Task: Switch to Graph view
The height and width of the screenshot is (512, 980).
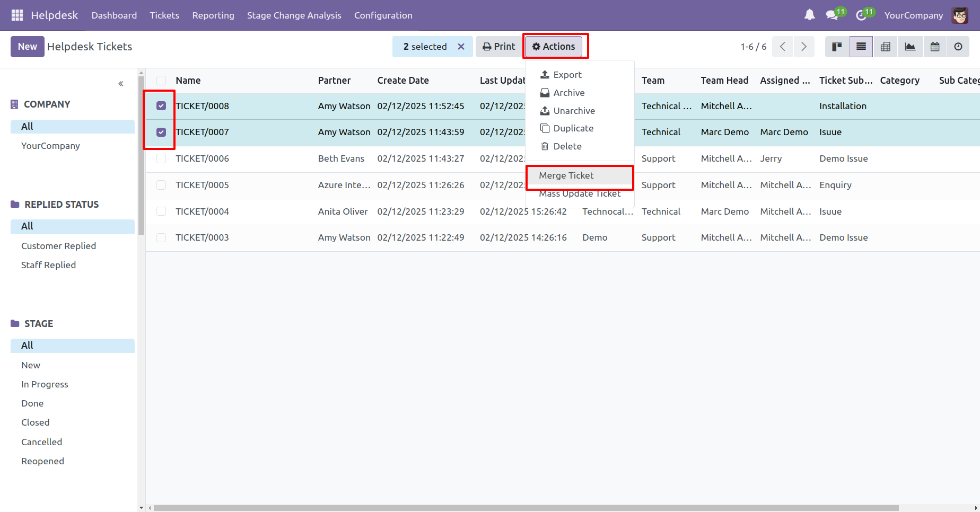Action: pos(910,47)
